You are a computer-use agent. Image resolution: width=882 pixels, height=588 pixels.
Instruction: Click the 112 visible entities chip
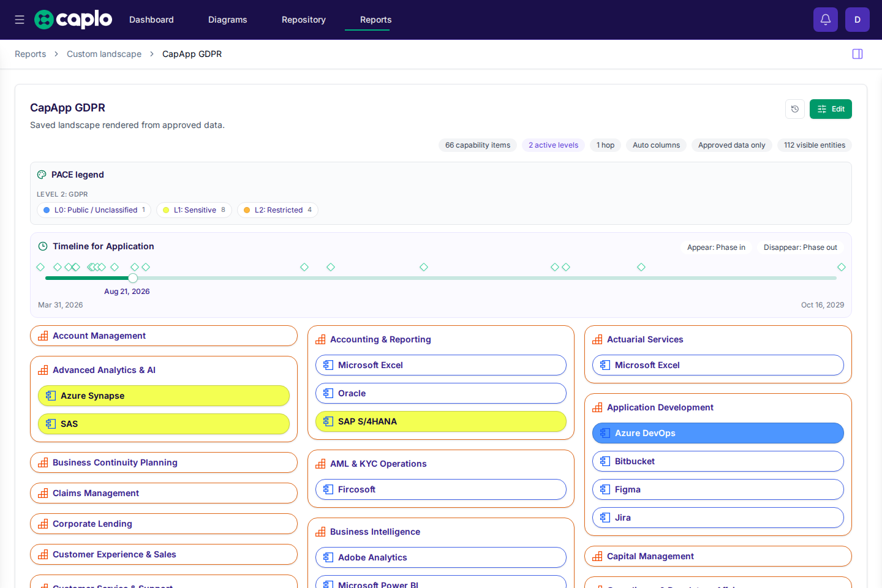point(815,145)
